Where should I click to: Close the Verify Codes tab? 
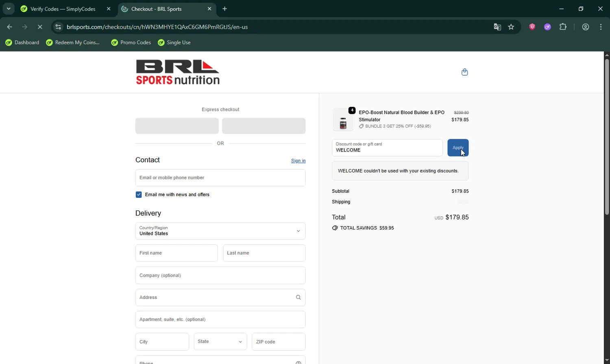109,9
